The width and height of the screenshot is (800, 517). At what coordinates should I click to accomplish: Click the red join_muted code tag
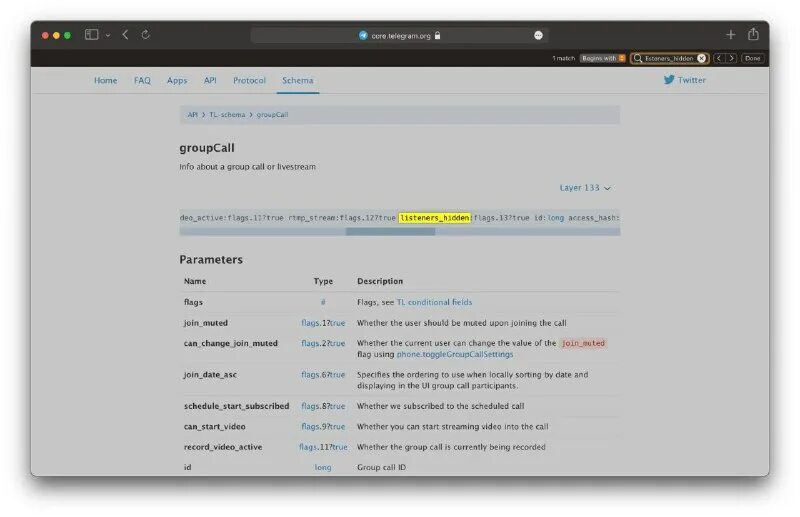583,343
